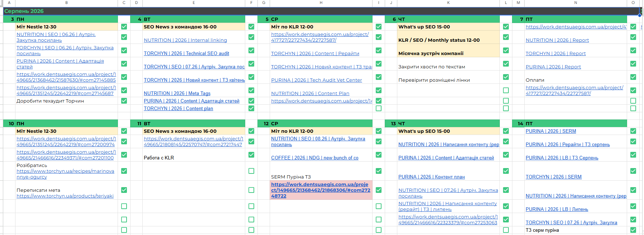Image resolution: width=644 pixels, height=235 pixels.
Task: Select column B header
Action: tap(67, 3)
